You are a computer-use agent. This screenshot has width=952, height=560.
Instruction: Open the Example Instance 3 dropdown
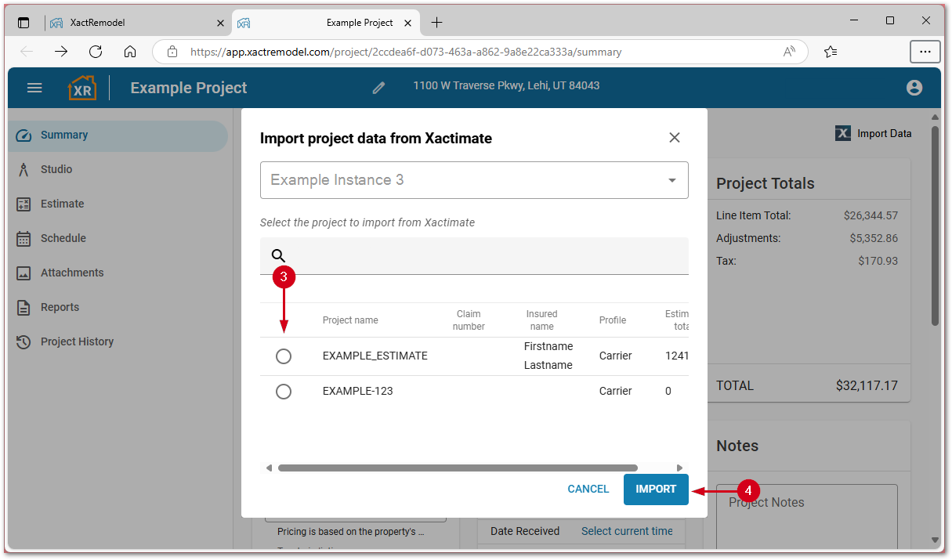pos(474,180)
